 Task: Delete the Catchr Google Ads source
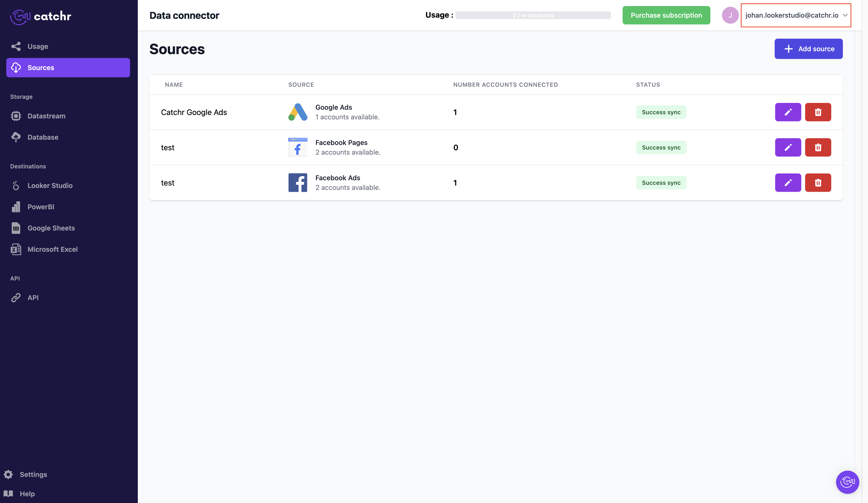818,112
